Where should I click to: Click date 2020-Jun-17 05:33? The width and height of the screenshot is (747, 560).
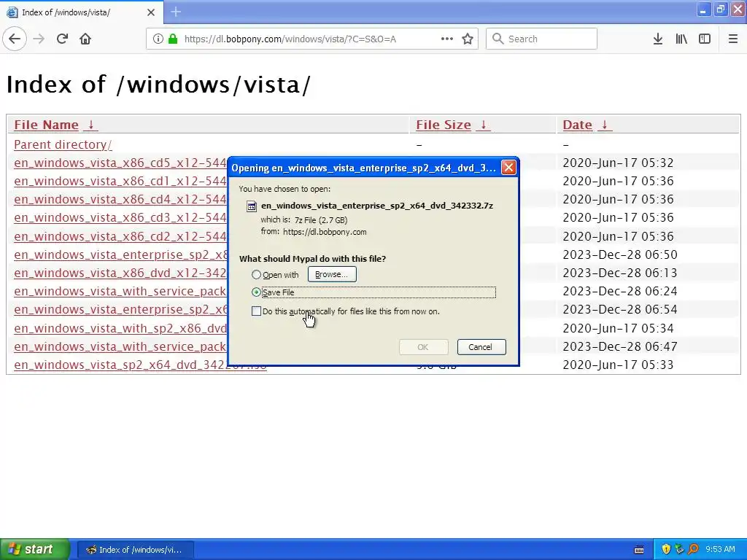618,365
